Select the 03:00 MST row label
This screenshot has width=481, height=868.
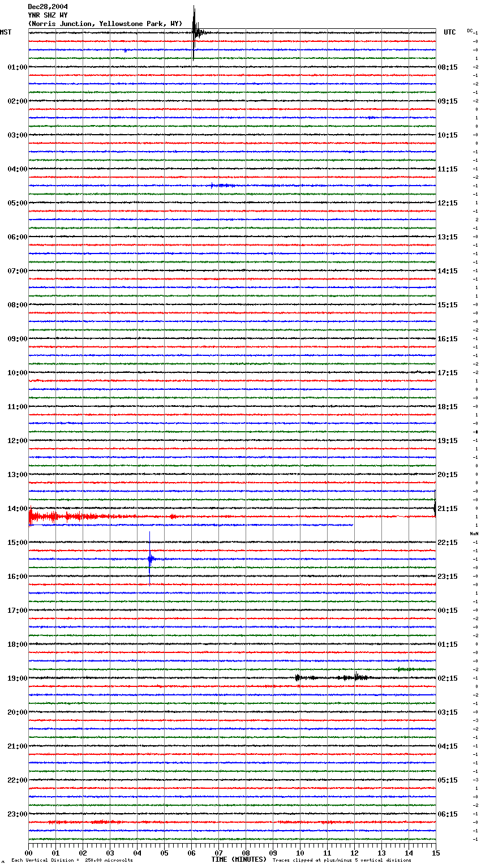click(x=17, y=135)
